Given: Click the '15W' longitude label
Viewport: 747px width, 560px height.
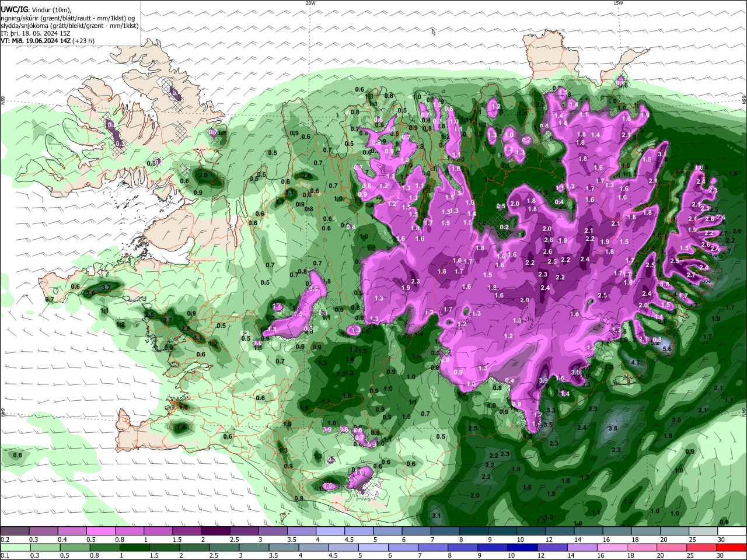Looking at the screenshot, I should click(618, 3).
